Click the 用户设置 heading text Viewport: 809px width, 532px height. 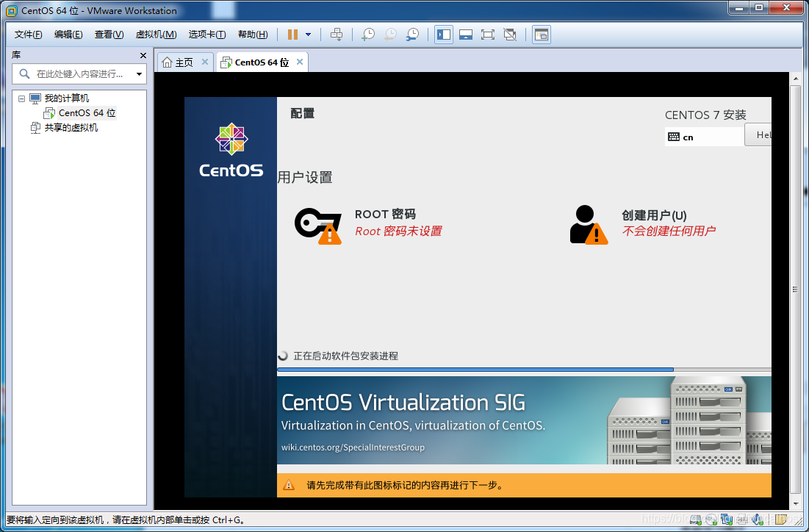click(305, 178)
